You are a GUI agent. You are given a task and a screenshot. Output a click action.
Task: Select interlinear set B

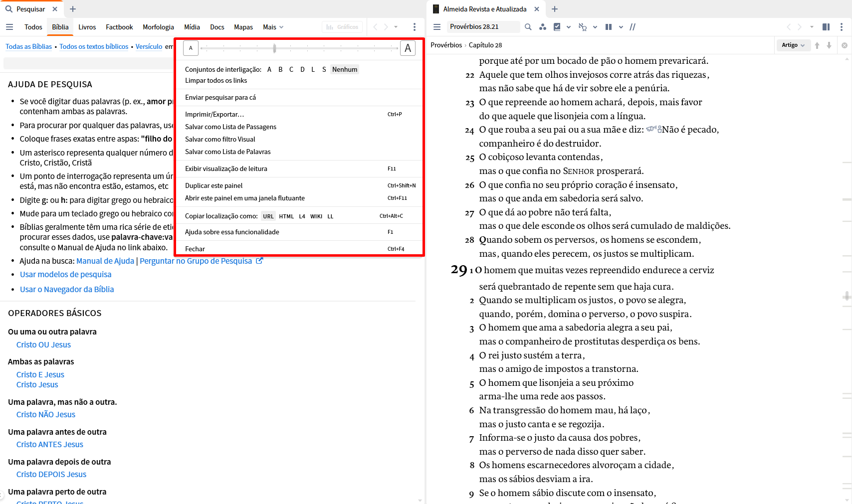pyautogui.click(x=280, y=69)
